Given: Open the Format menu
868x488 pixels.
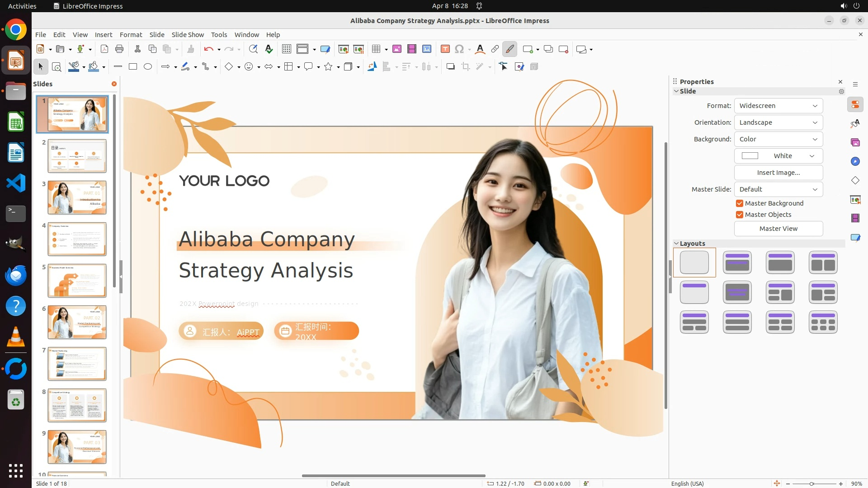Looking at the screenshot, I should coord(131,35).
